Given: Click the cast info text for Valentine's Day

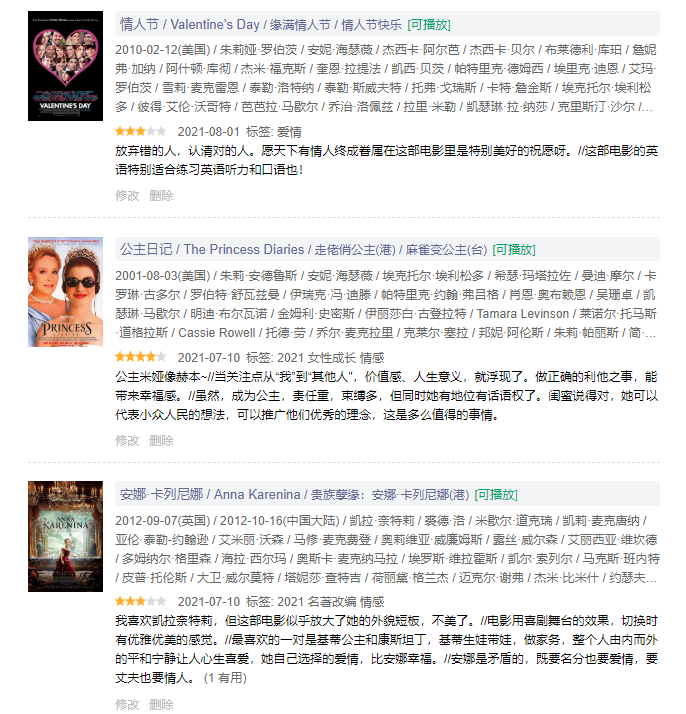Looking at the screenshot, I should pyautogui.click(x=386, y=78).
